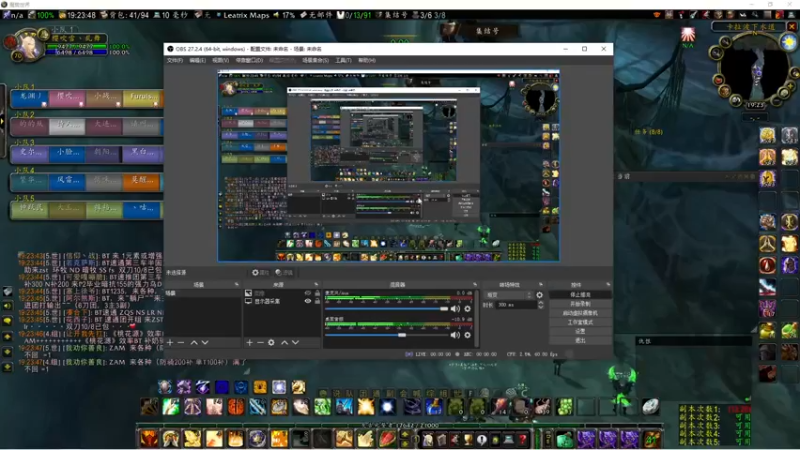Adjust the 麦克风/Aux volume slider
The image size is (800, 450).
click(386, 309)
